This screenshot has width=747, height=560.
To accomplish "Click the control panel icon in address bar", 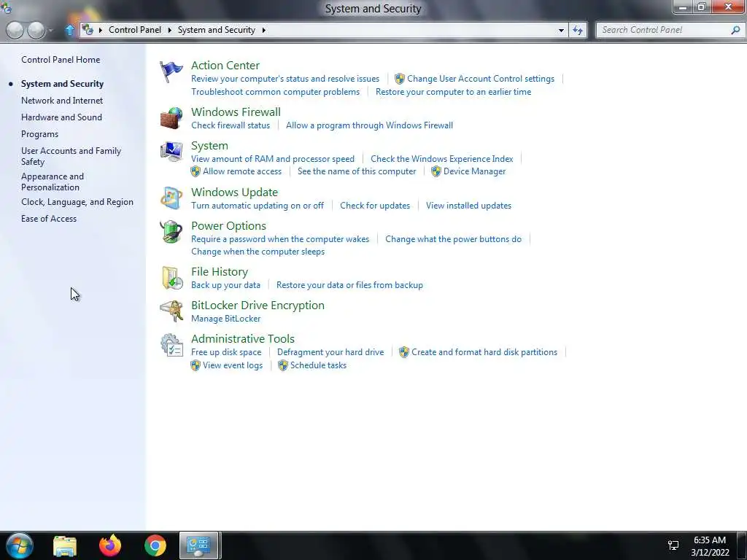I will pos(88,29).
